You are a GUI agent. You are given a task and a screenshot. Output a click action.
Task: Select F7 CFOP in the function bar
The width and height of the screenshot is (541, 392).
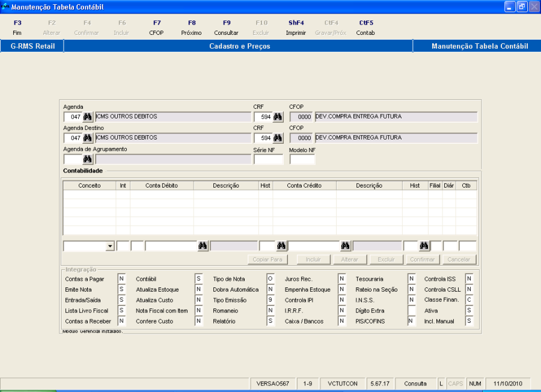coord(156,28)
